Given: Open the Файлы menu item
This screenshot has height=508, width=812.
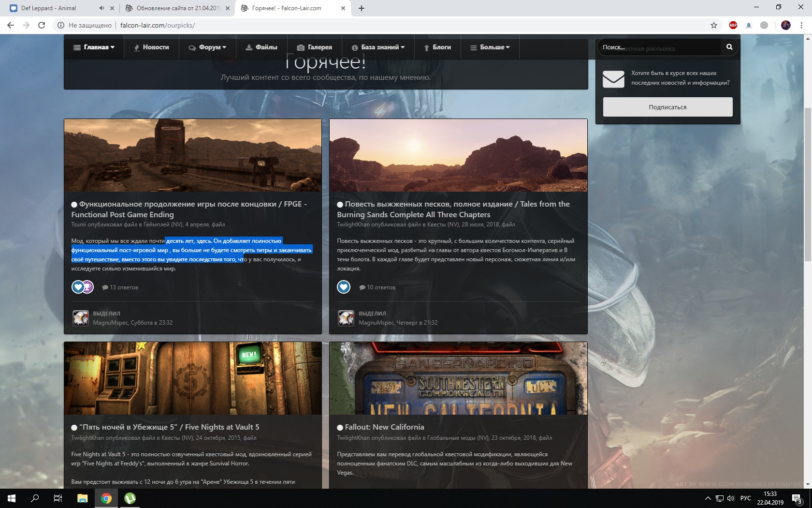Looking at the screenshot, I should 261,47.
